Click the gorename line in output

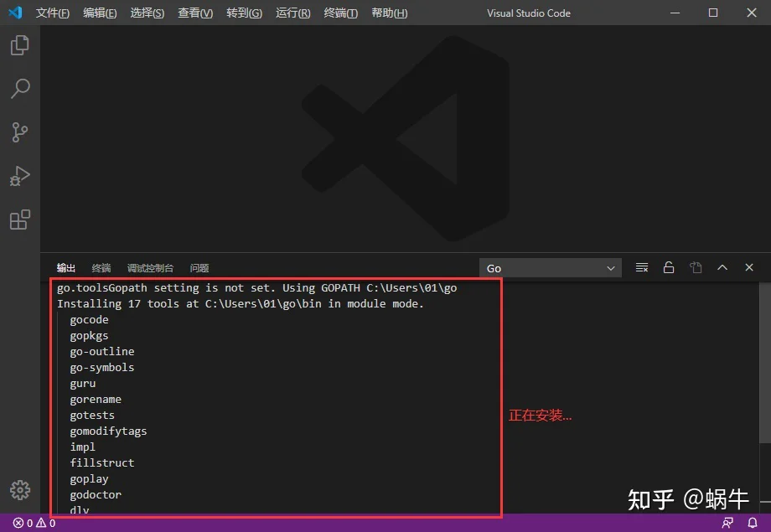[x=96, y=400]
